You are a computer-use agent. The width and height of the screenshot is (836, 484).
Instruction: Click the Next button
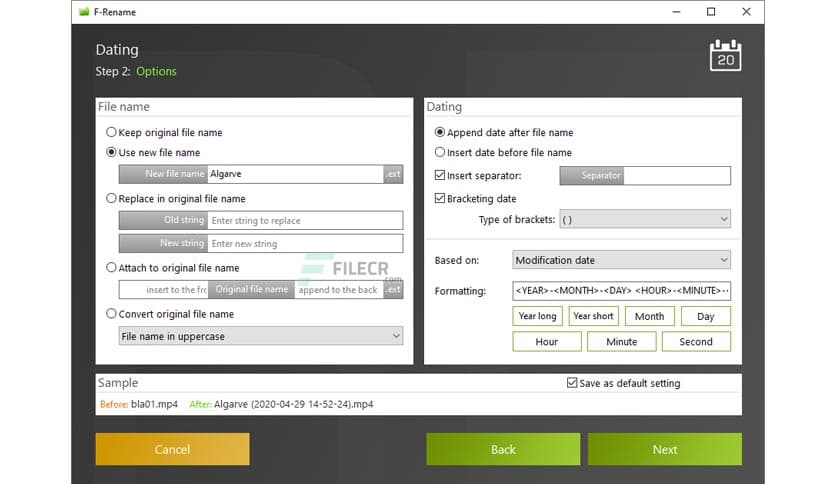664,449
